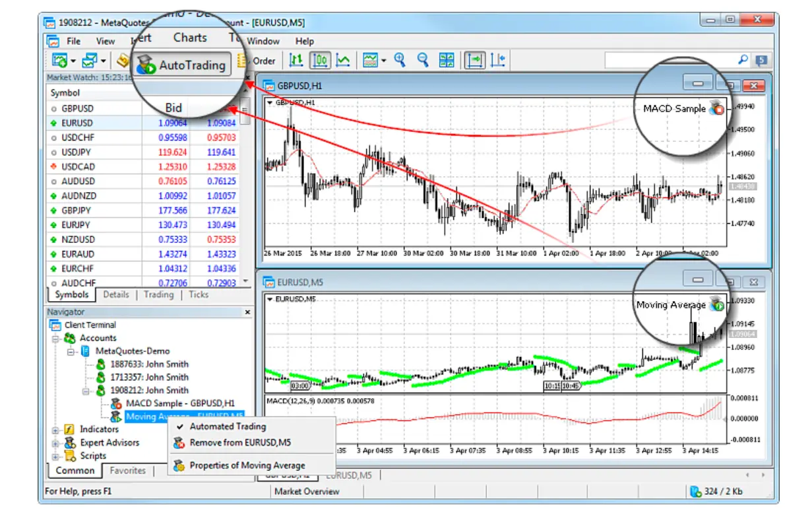Viewport: 812px width, 513px height.
Task: Click the Indicators folder icon
Action: pyautogui.click(x=69, y=430)
